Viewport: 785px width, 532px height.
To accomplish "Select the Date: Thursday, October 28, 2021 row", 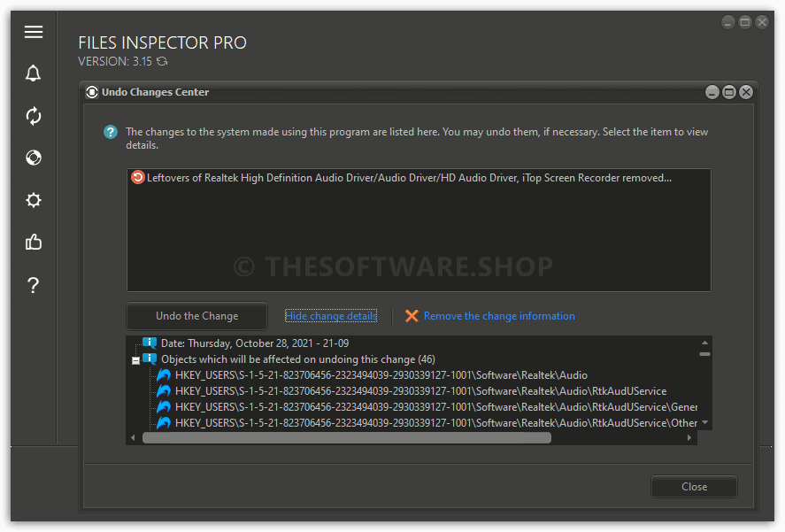I will coord(255,343).
